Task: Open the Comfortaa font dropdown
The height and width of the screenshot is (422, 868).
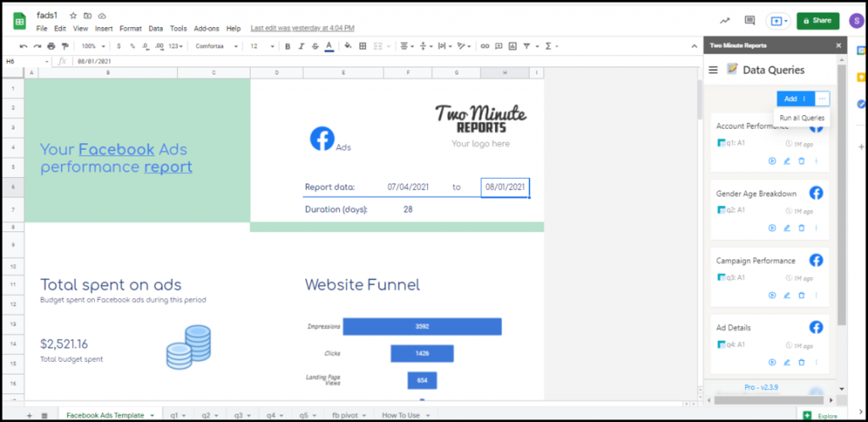Action: 216,47
